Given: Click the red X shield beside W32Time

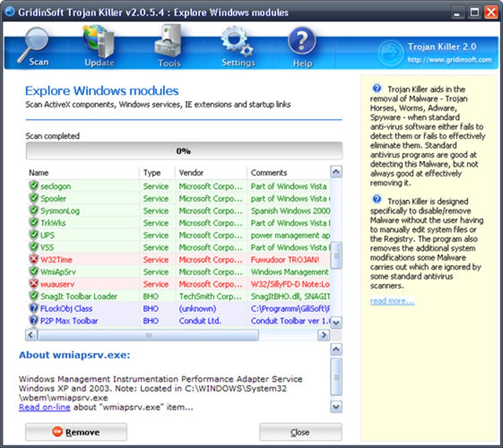Looking at the screenshot, I should [x=34, y=259].
